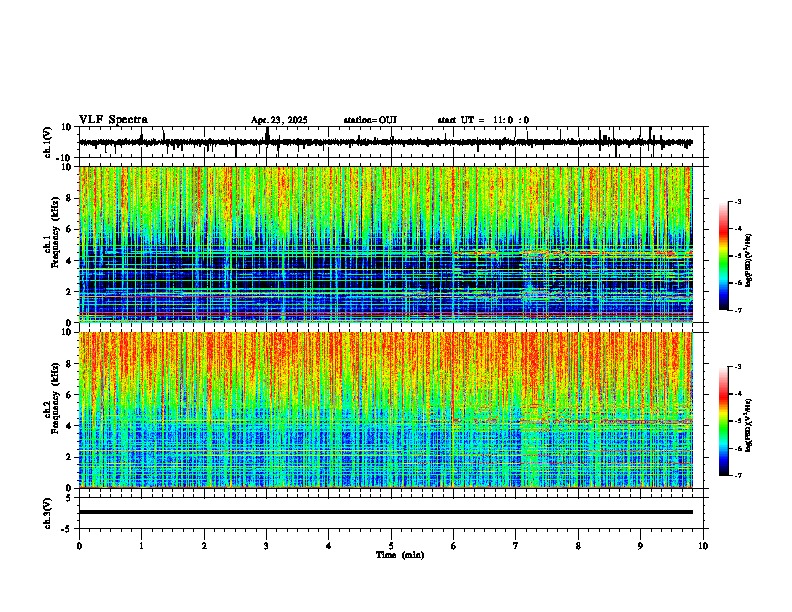792x612 pixels.
Task: Click the "8" tick on ch.1 frequency axis
Action: point(69,198)
